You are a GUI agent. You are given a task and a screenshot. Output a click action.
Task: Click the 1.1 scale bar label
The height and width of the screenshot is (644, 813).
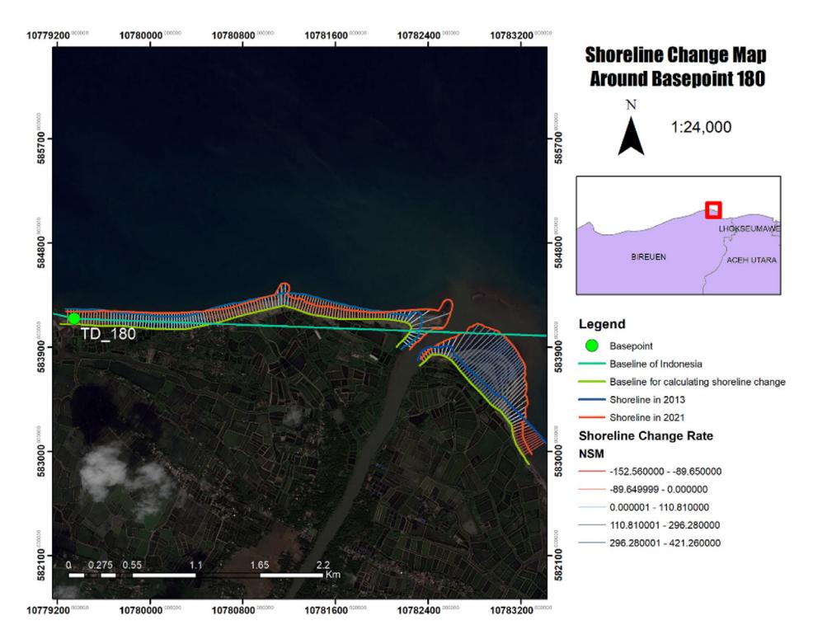(196, 565)
